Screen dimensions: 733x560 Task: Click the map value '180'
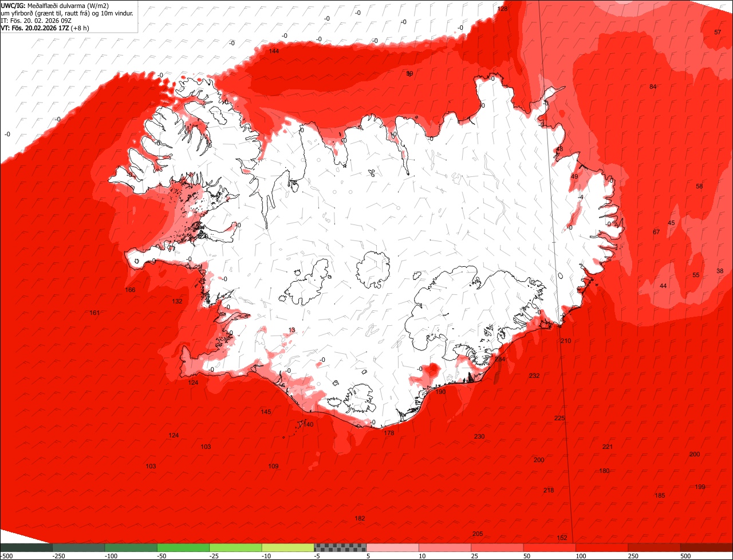click(x=604, y=471)
